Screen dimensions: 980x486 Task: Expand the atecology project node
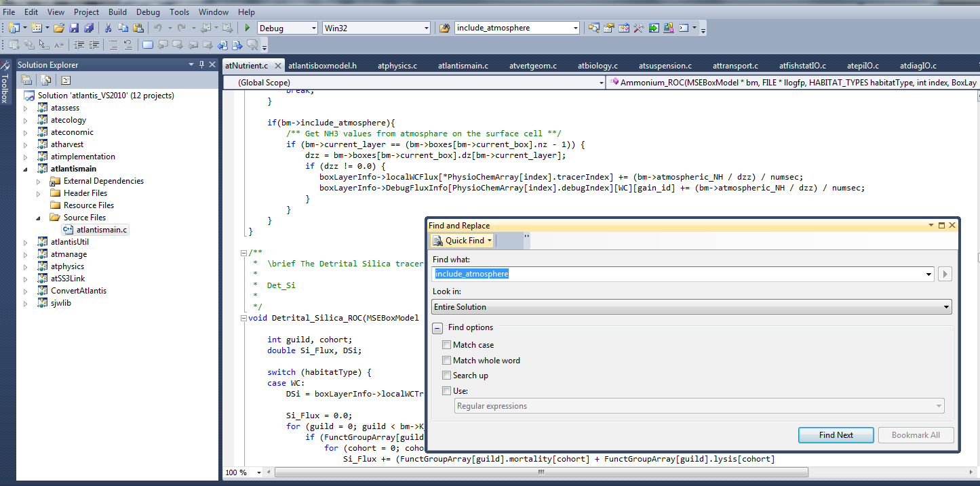point(26,120)
